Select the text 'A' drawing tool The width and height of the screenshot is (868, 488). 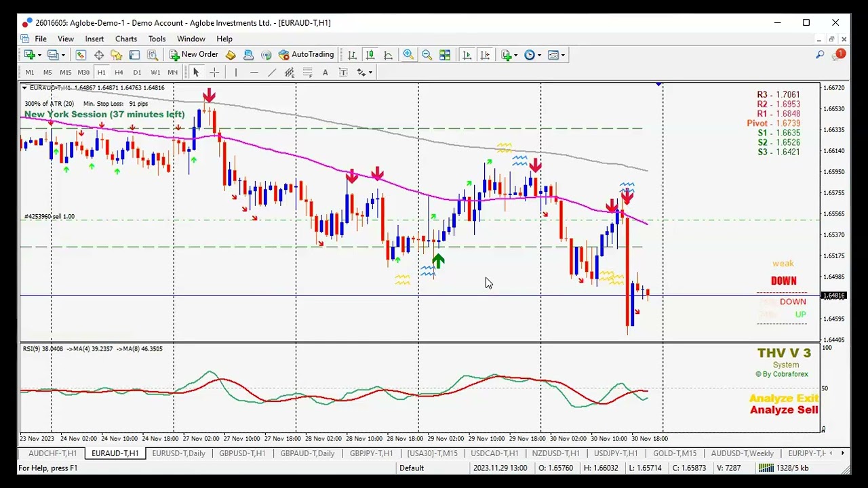point(325,73)
